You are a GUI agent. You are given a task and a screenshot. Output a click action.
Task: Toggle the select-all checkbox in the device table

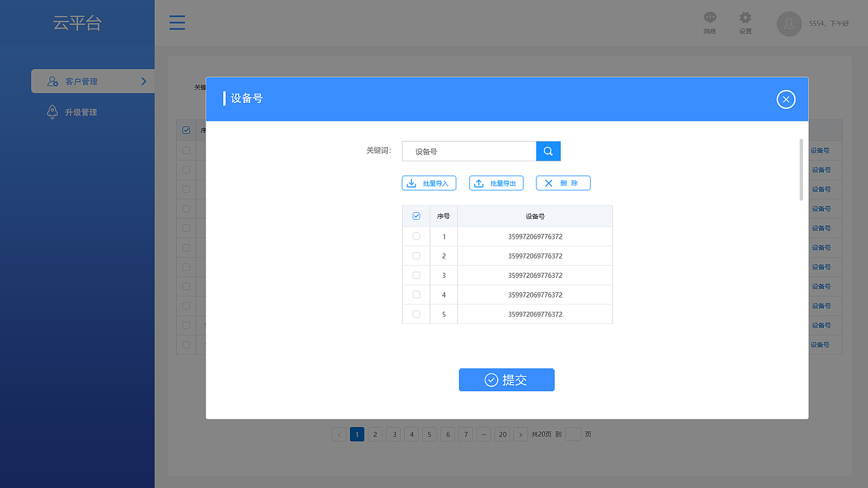(x=416, y=216)
